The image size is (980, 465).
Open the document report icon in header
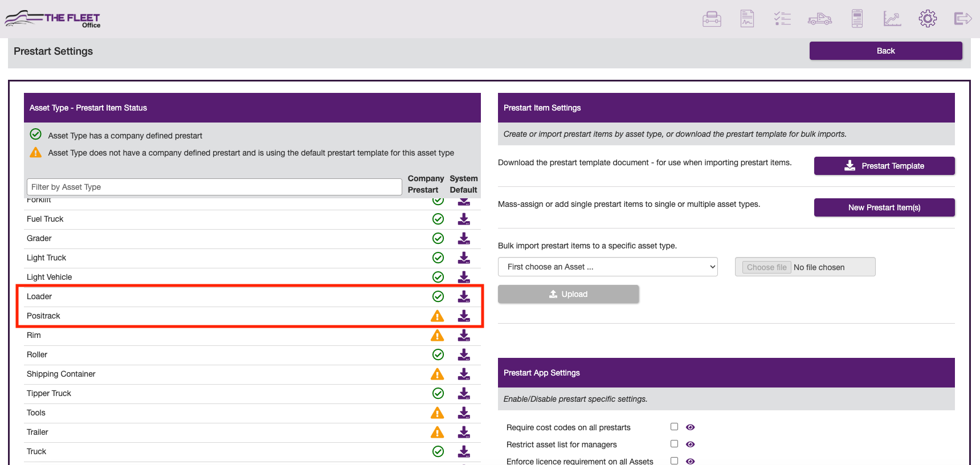click(747, 19)
